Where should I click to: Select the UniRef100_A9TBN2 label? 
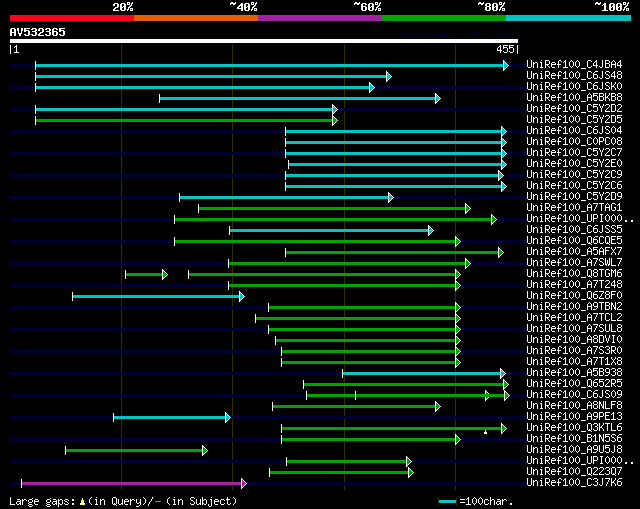pyautogui.click(x=574, y=307)
